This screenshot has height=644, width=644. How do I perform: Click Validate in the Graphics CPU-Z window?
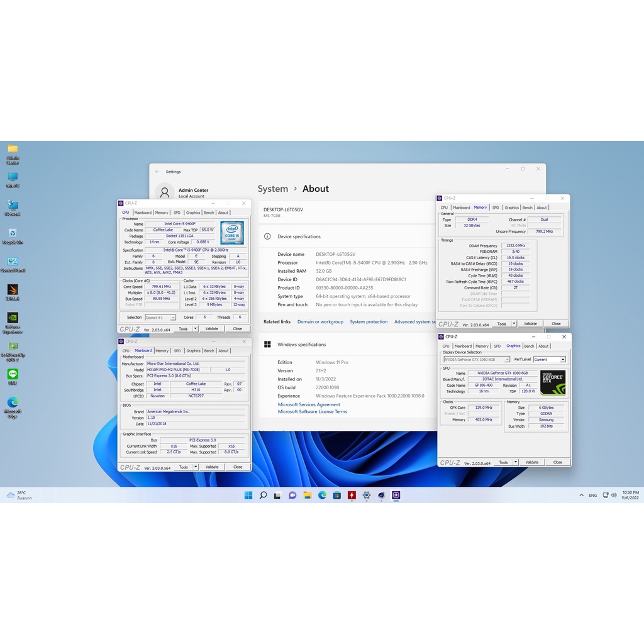[532, 462]
